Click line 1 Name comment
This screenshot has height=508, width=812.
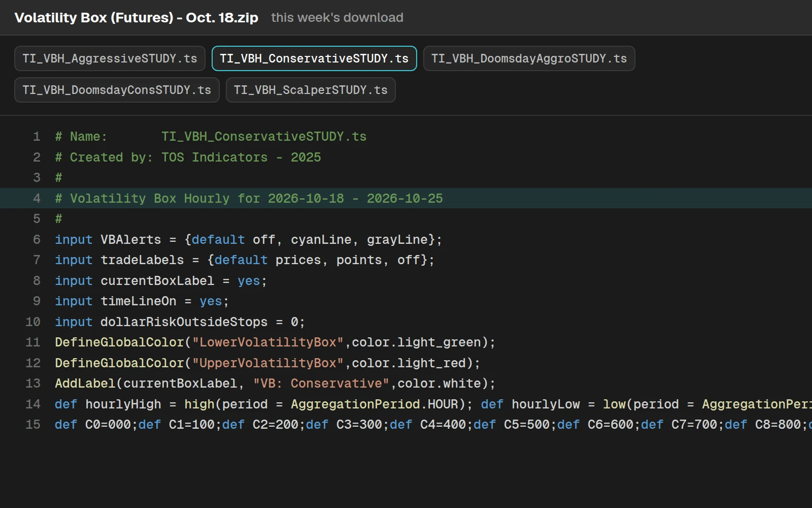click(211, 137)
